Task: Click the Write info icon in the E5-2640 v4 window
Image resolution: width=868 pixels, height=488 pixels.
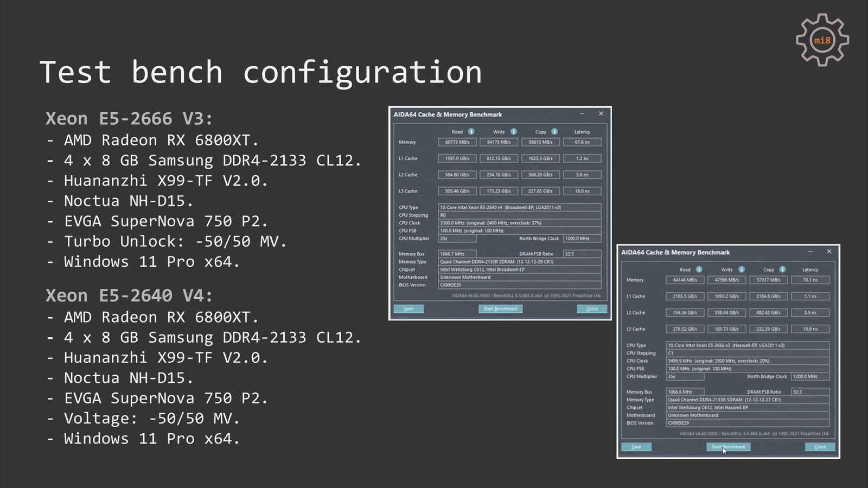Action: coord(513,132)
